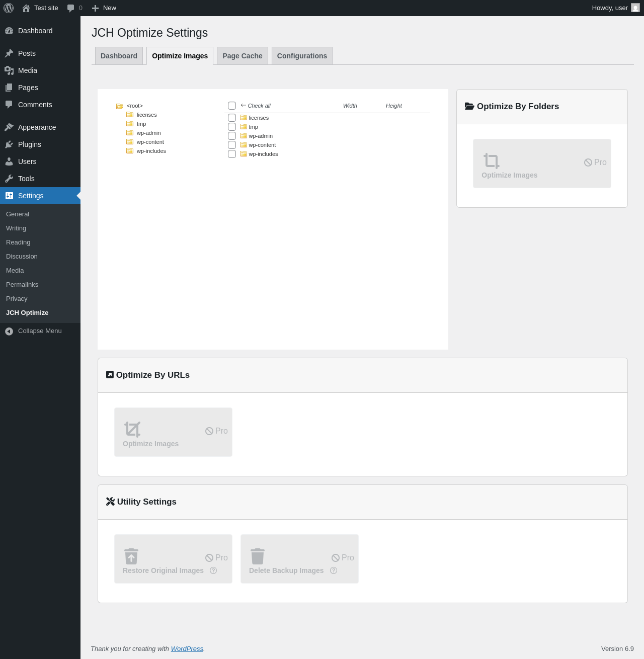Select JCH Optimize submenu item

40,313
